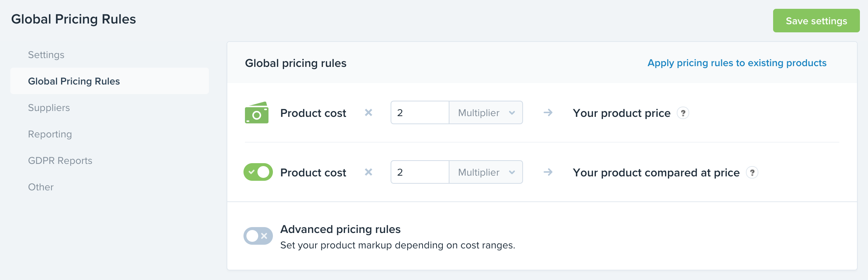This screenshot has width=868, height=280.
Task: Click the compared at price multiplier value field
Action: 420,172
